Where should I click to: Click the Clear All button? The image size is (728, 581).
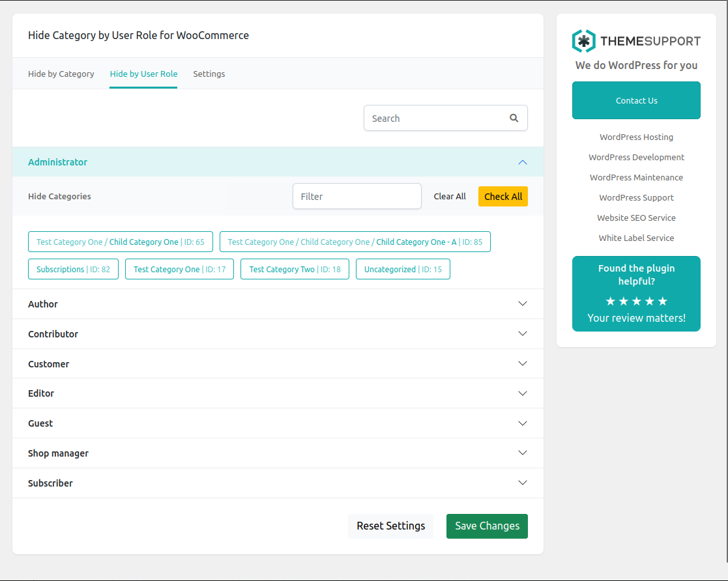(450, 196)
